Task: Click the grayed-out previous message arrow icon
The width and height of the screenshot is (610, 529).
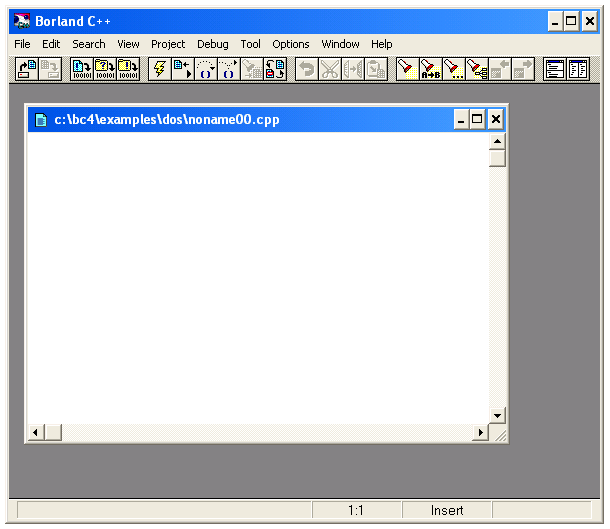Action: pyautogui.click(x=500, y=69)
